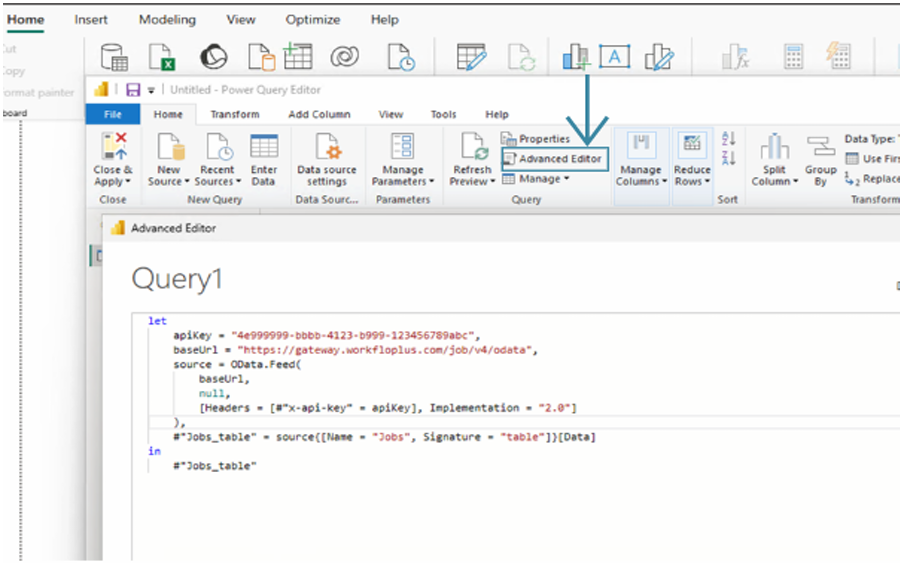This screenshot has width=904, height=564.
Task: Click the Save icon in Query Editor title bar
Action: pos(133,89)
